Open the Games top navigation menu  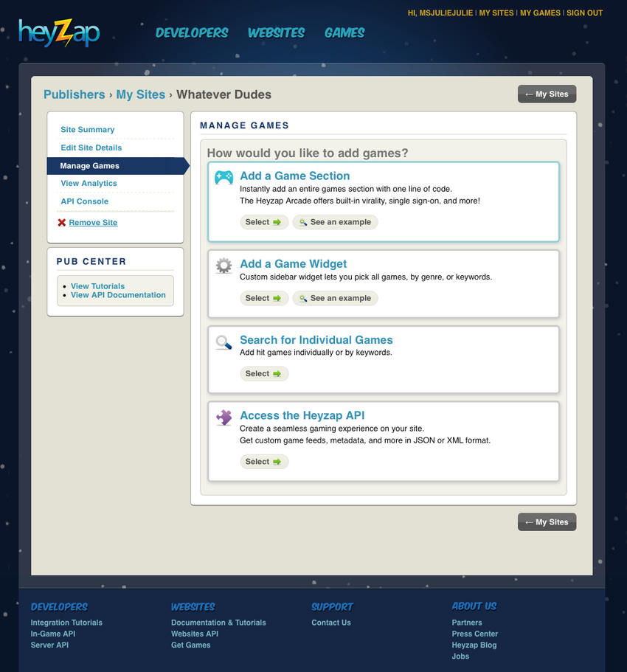(x=344, y=32)
